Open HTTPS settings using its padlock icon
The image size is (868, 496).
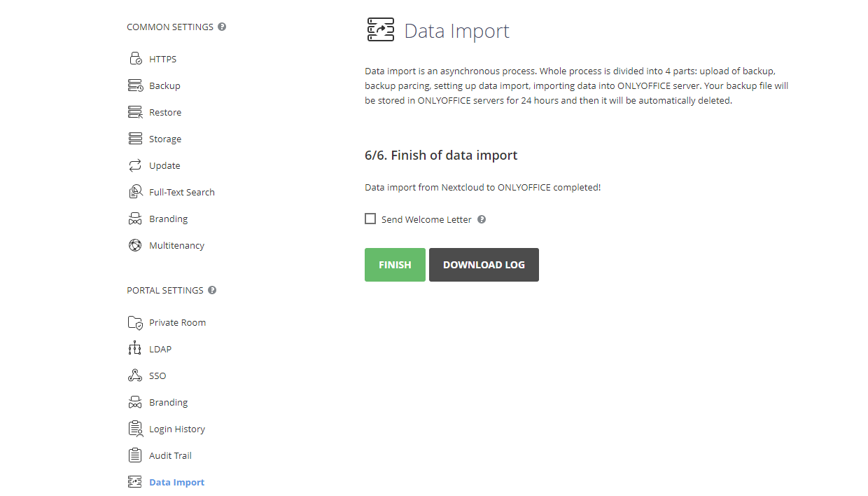pos(135,58)
